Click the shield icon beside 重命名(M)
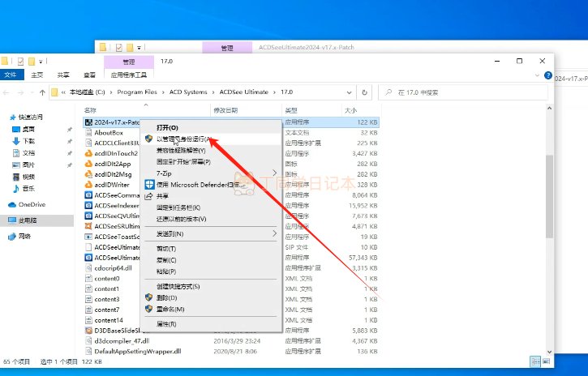Image resolution: width=588 pixels, height=376 pixels. coord(149,309)
